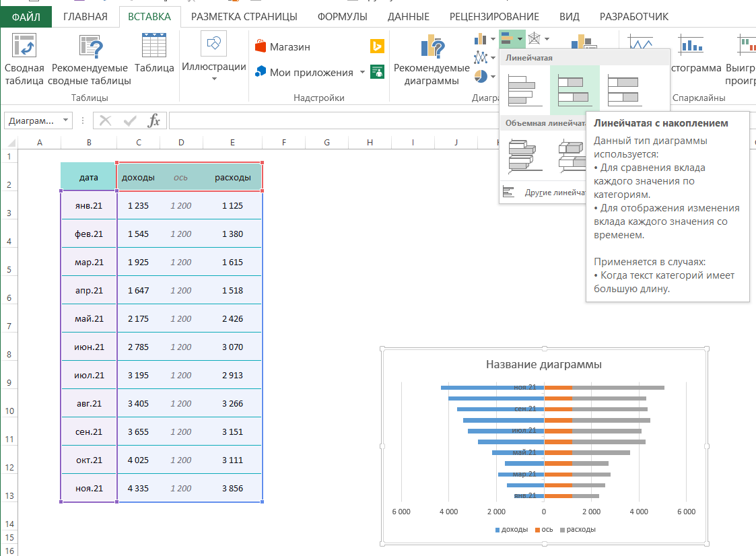Expand the Name Box dropdown showing Диаграм...
Image resolution: width=756 pixels, height=556 pixels.
(x=66, y=120)
